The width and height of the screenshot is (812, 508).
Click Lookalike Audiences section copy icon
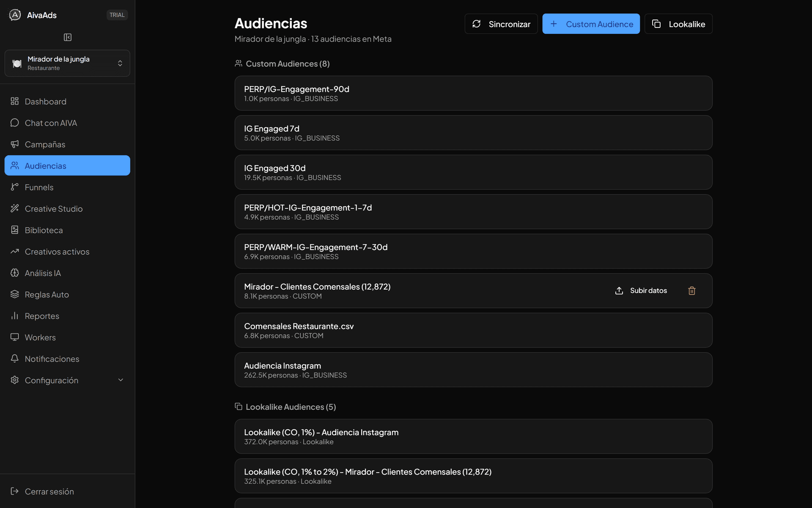[239, 406]
